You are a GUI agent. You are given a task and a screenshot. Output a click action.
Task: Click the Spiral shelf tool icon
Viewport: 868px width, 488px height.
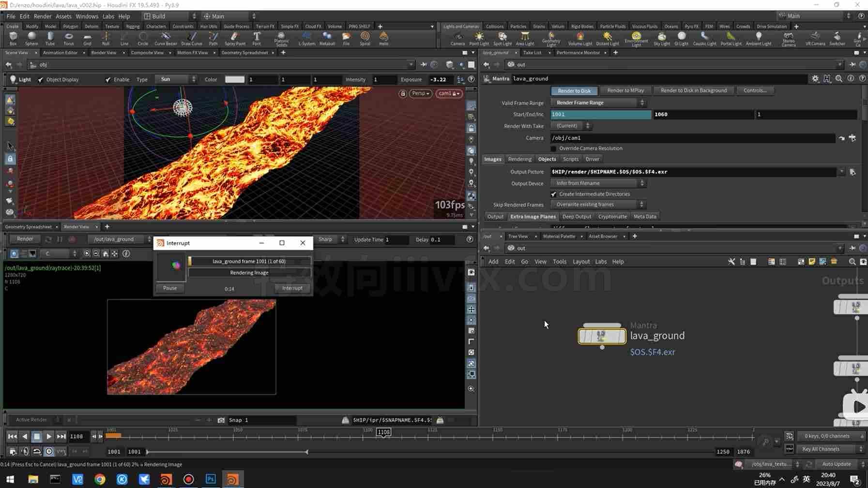(x=365, y=38)
